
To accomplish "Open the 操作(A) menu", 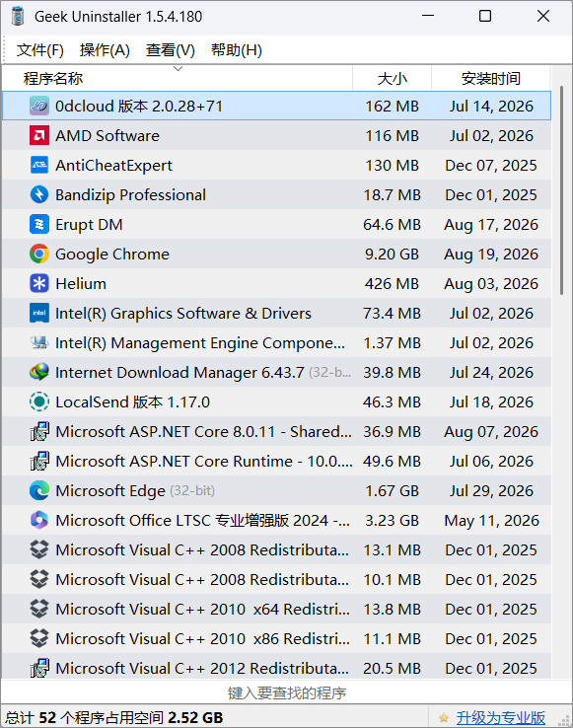I will point(105,50).
